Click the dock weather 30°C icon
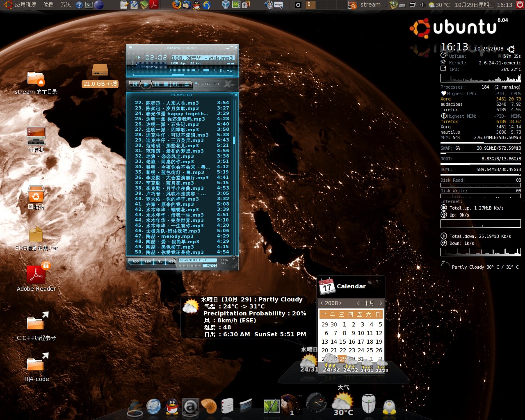Viewport: 525px width, 420px height. 343,403
